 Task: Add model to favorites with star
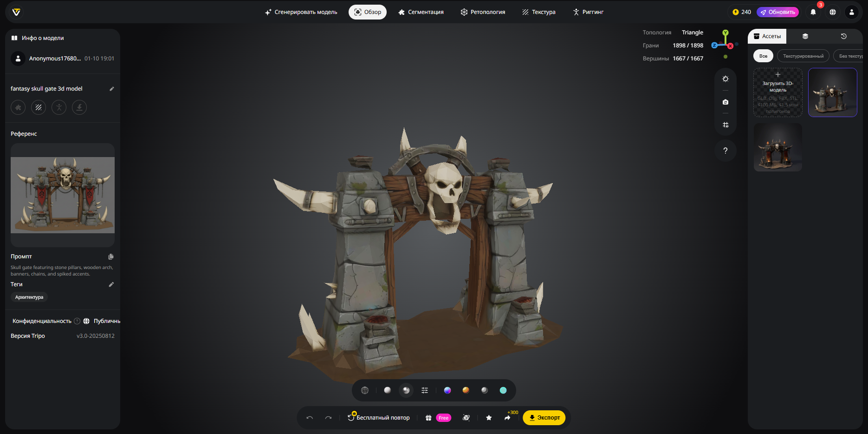pos(489,418)
